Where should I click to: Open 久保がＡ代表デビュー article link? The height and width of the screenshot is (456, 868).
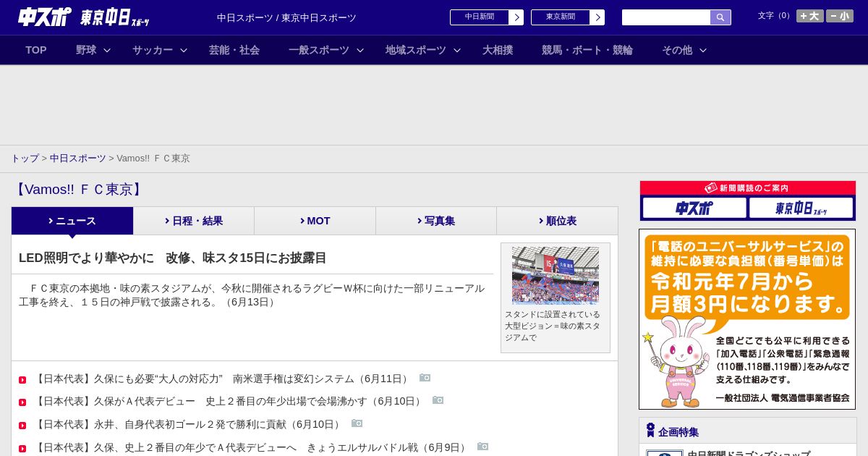[x=228, y=401]
